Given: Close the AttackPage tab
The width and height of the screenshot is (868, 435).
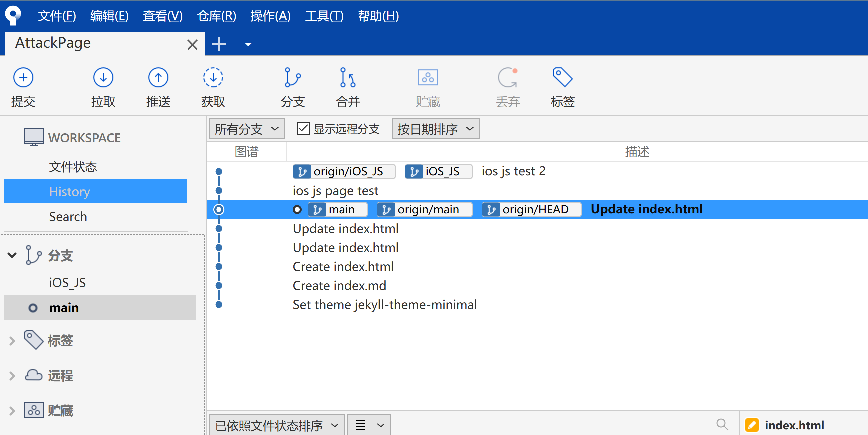Looking at the screenshot, I should click(192, 45).
